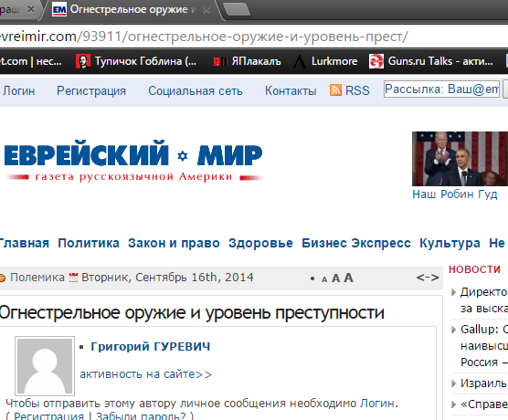Image resolution: width=508 pixels, height=420 pixels.
Task: Click the Тупичок Гоблина bookmark favicon
Action: pos(83,61)
